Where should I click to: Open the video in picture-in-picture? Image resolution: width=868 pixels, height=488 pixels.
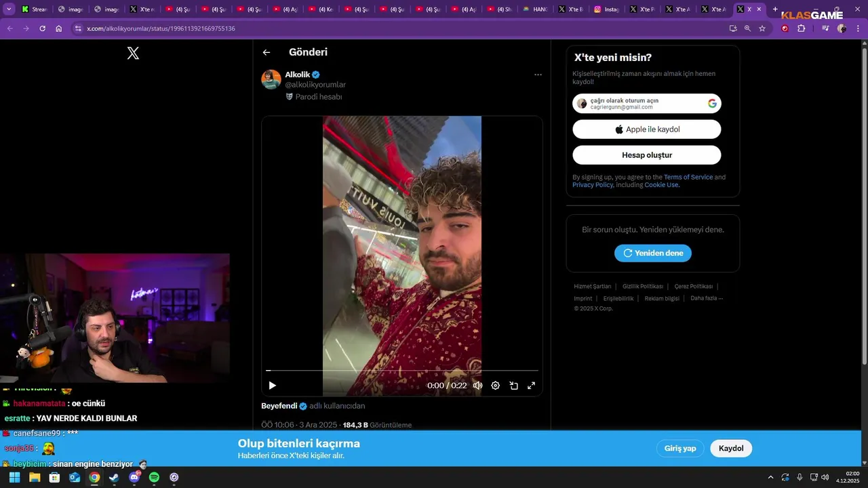(x=513, y=386)
